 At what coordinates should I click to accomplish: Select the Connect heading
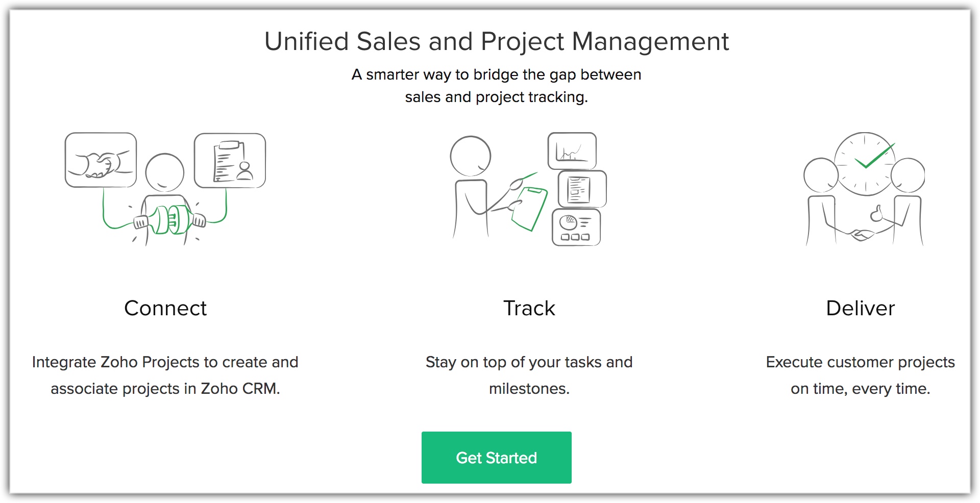click(x=165, y=308)
